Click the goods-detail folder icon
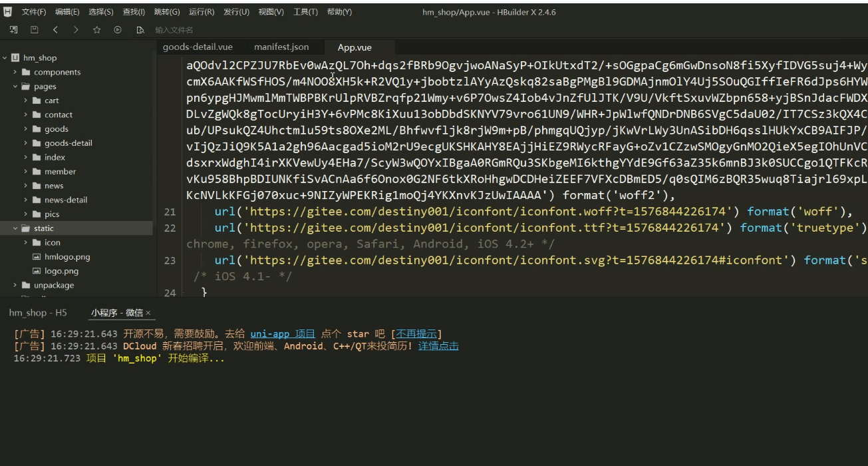The height and width of the screenshot is (466, 868). 37,143
